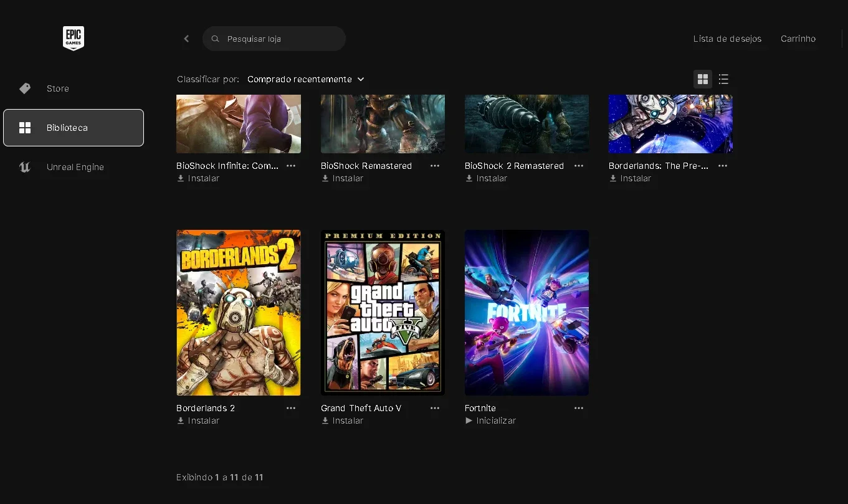Open the Borderlands 2 cover art

click(239, 313)
